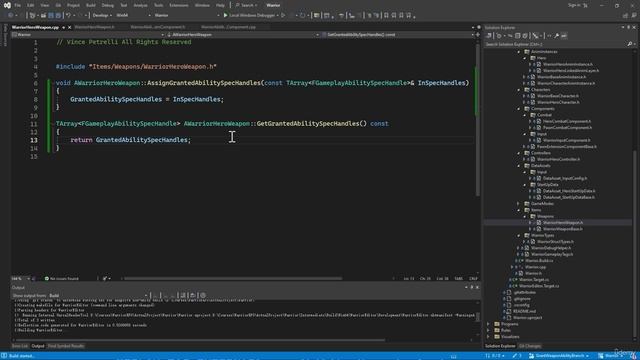Open the Warrior scope dropdown above editor
This screenshot has height=360, width=640.
pyautogui.click(x=88, y=35)
